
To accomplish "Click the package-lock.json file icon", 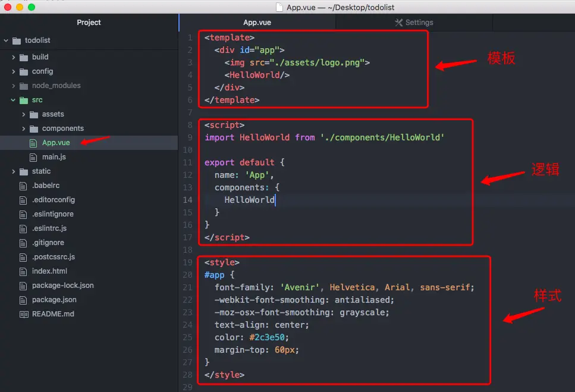I will (x=23, y=286).
